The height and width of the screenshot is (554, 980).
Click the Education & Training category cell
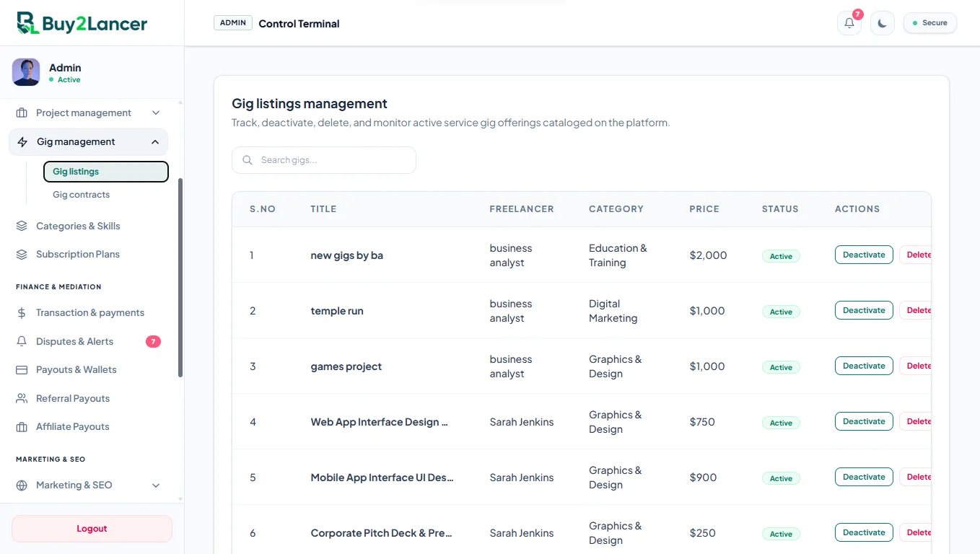618,255
